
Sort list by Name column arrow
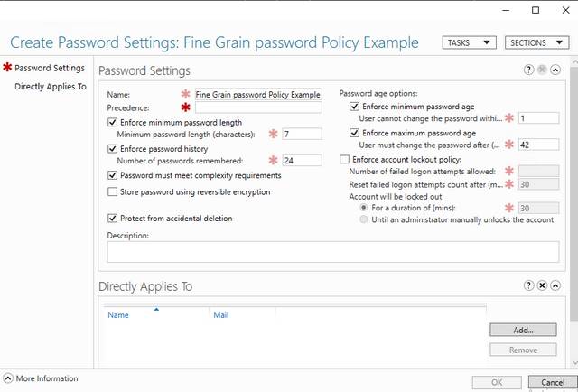(156, 310)
